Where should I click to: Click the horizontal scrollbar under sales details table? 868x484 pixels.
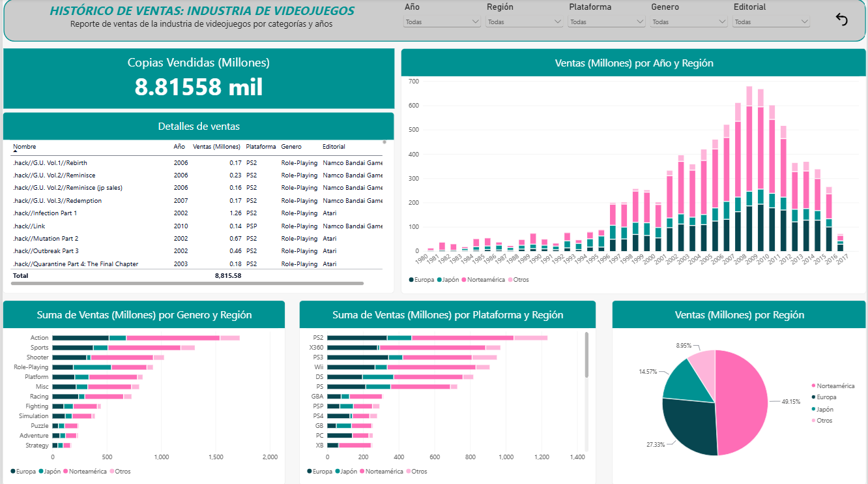point(188,284)
